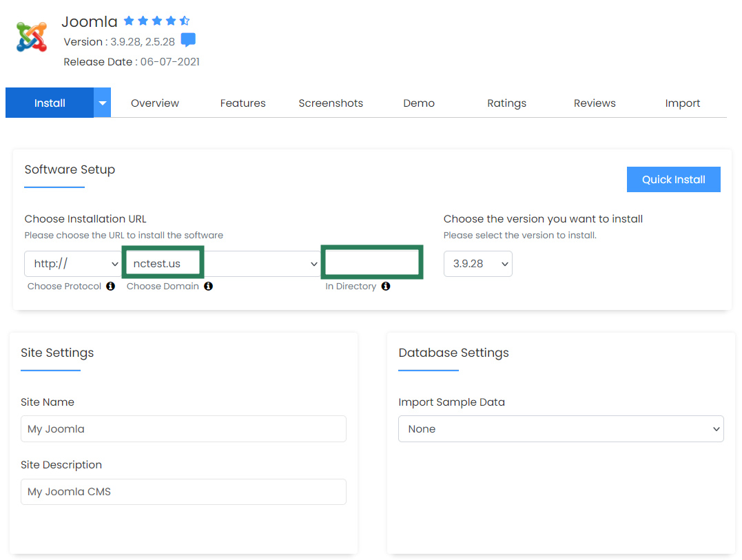Click the Quick Install button

coord(674,179)
